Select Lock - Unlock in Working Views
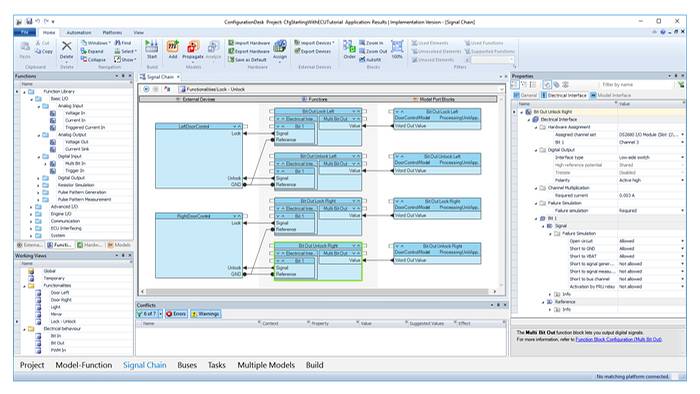Screen dimensions: 700x394 63,321
